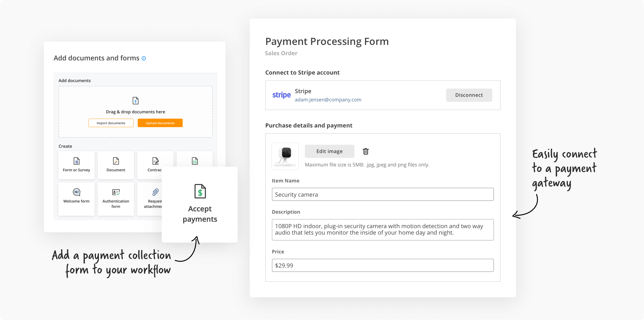Click the Import documents button
Viewport: 644px width, 320px height.
point(111,123)
